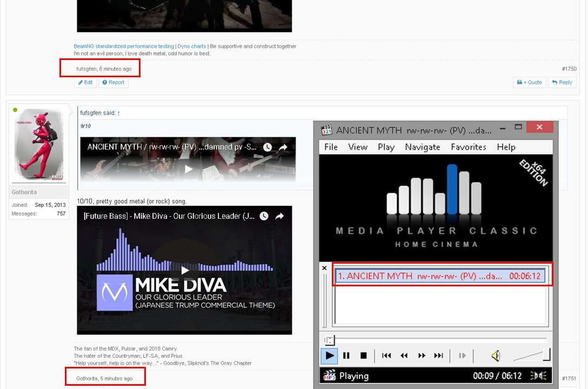Image resolution: width=588 pixels, height=389 pixels.
Task: Report post #1750
Action: pos(113,83)
